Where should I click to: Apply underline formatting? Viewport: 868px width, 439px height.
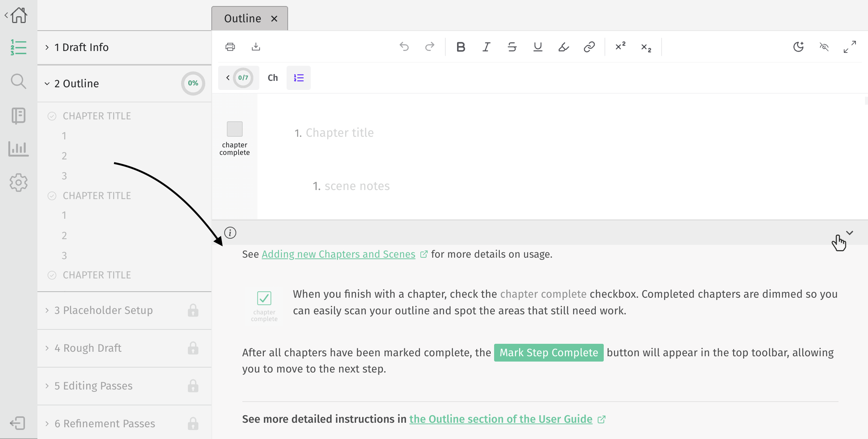(538, 47)
